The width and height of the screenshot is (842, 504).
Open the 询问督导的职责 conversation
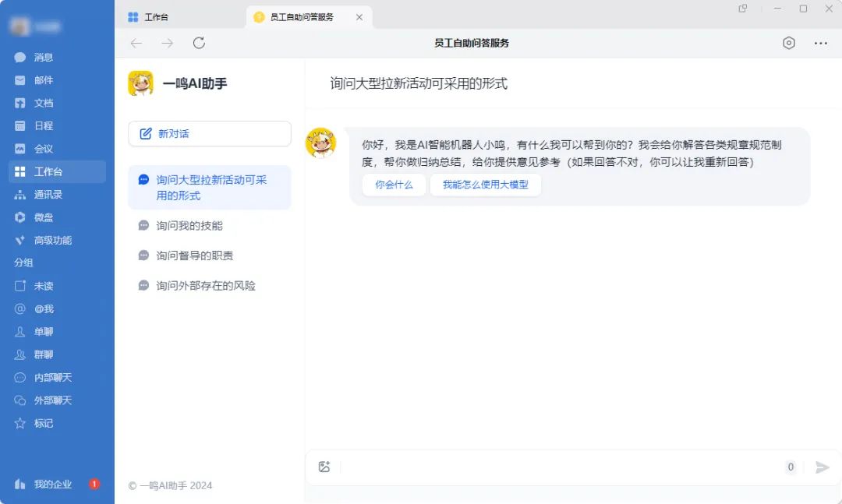coord(194,256)
